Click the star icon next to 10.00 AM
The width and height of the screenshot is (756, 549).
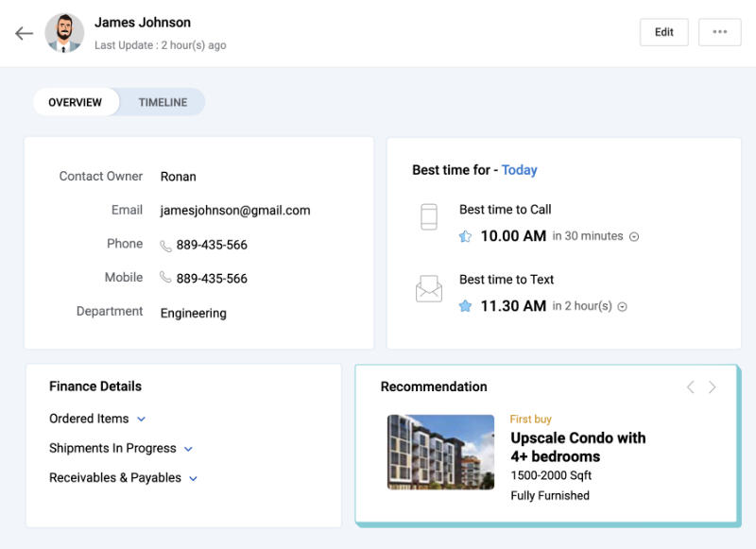click(465, 236)
